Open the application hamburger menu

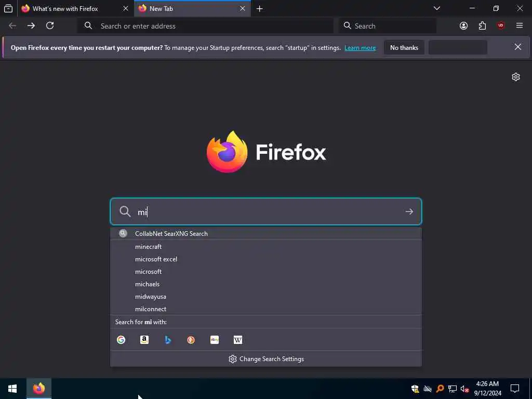click(x=520, y=26)
